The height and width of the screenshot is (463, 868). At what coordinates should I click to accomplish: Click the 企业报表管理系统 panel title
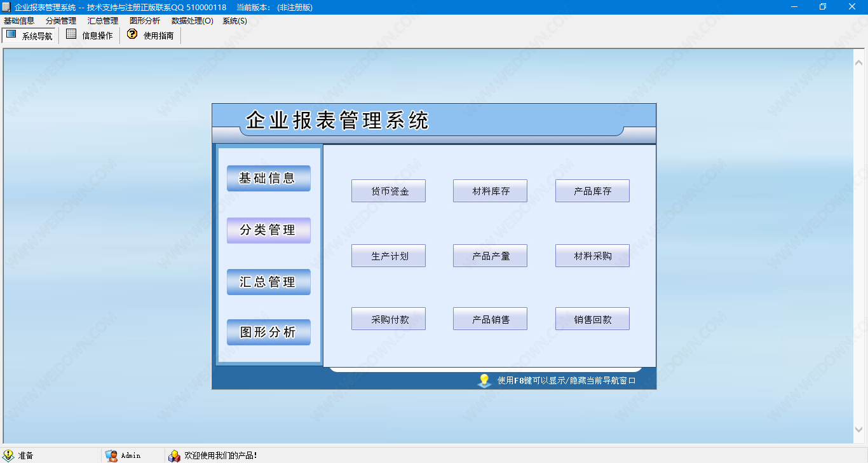point(337,120)
